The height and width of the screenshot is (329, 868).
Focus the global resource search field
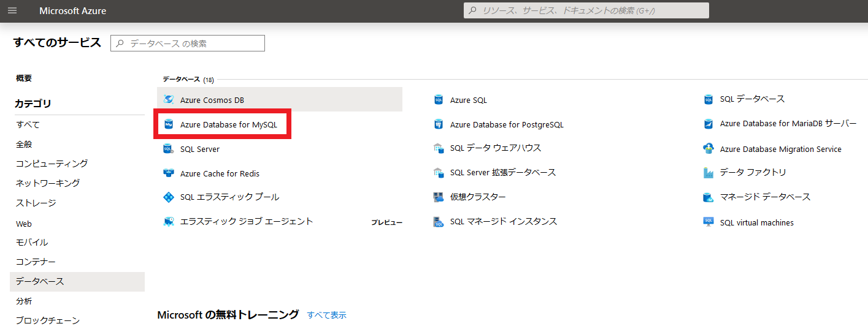pos(586,10)
